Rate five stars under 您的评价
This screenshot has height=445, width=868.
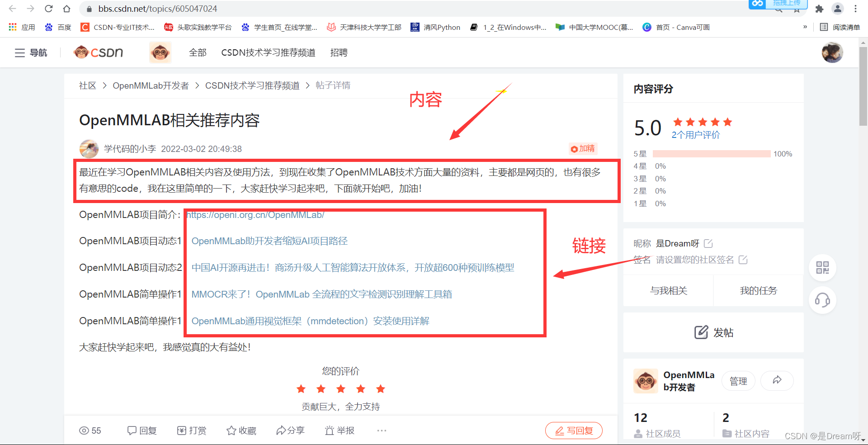click(381, 389)
